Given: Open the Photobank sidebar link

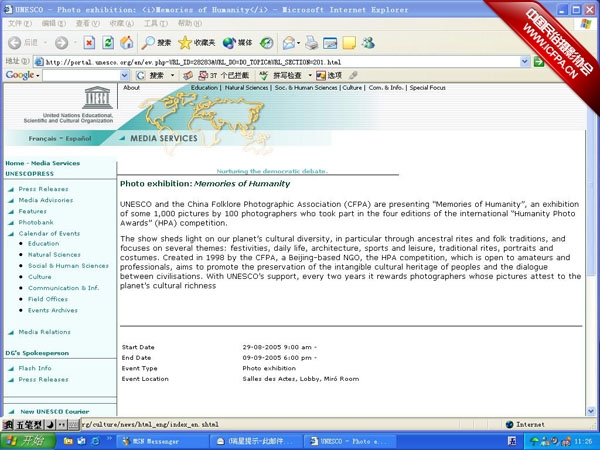Looking at the screenshot, I should pos(36,222).
